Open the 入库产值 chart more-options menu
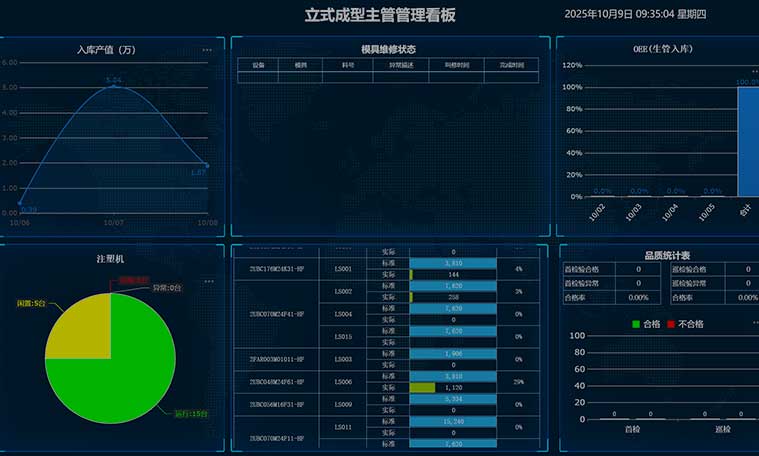Viewport: 759px width, 456px height. [207, 49]
